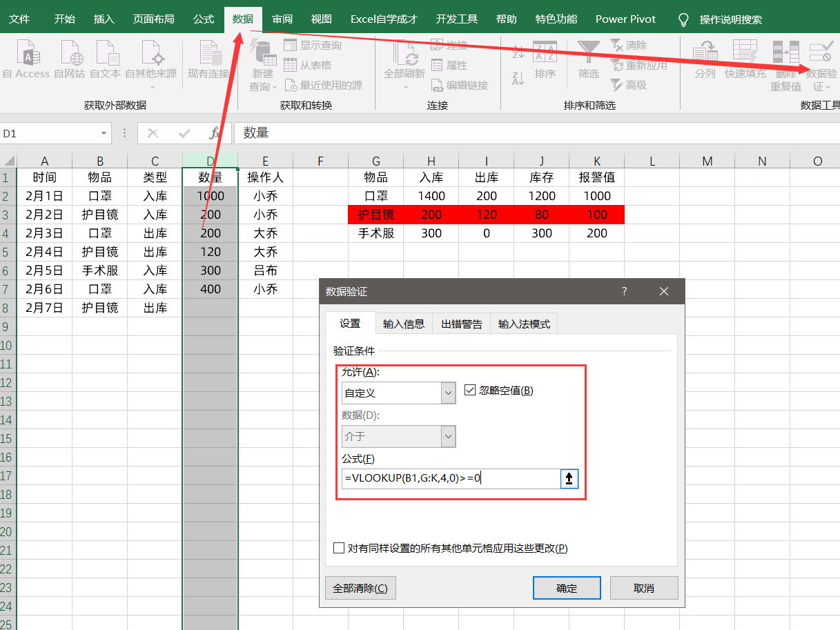Check 对有同样设置的所有其他单元格应用这些更改
Viewport: 840px width, 630px height.
point(338,548)
